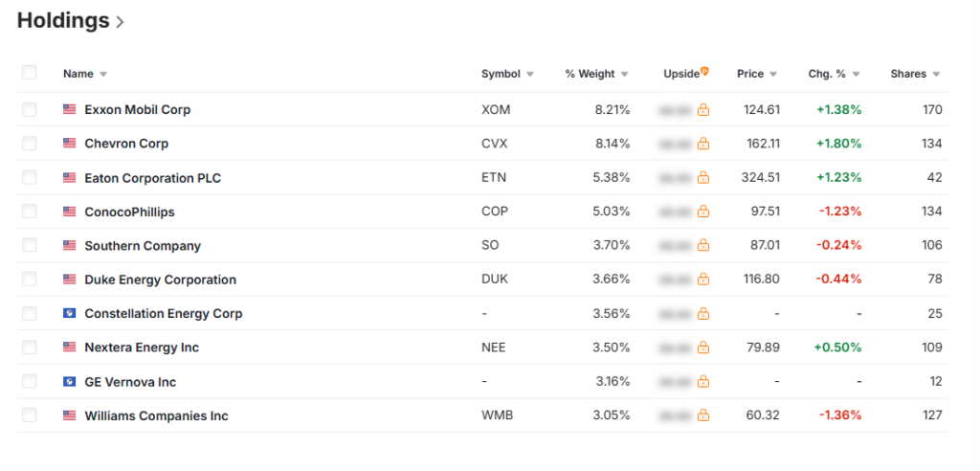Expand Holdings using the chevron arrow
Image resolution: width=980 pixels, height=471 pixels.
[121, 22]
